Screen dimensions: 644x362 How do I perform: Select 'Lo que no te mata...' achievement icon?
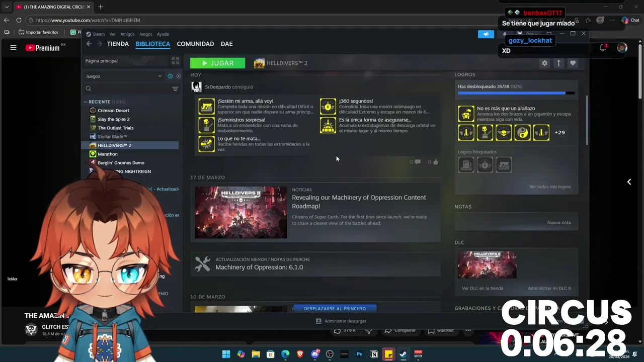pyautogui.click(x=206, y=144)
